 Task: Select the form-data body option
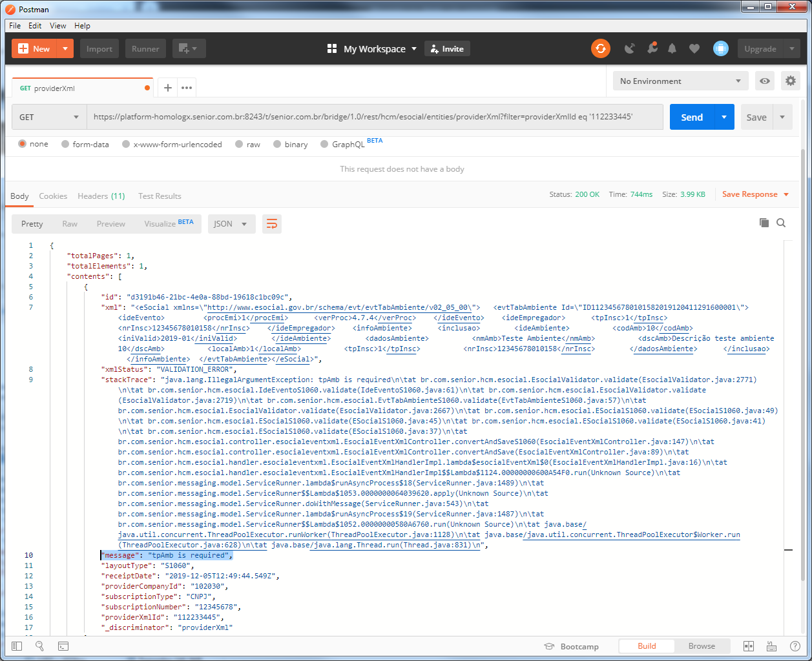point(85,144)
